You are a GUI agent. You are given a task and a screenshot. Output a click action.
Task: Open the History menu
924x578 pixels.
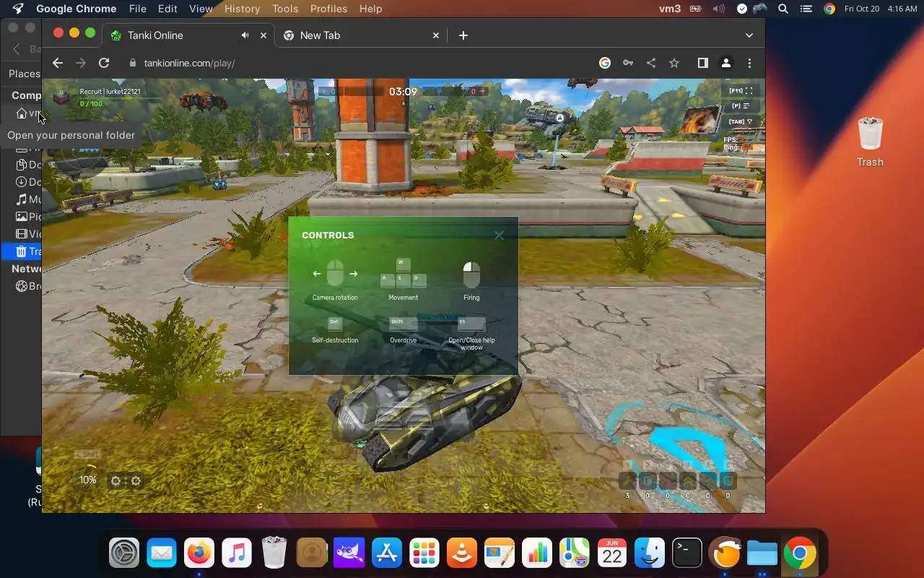[x=242, y=9]
